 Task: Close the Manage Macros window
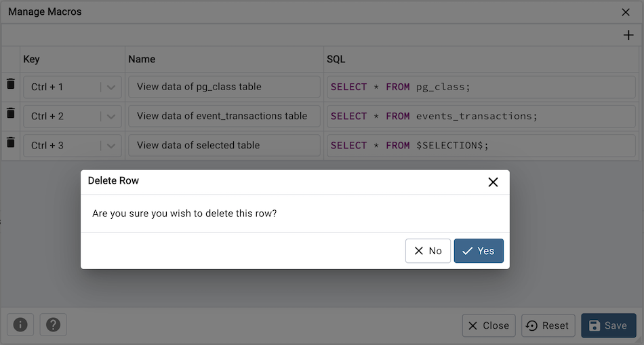point(625,12)
